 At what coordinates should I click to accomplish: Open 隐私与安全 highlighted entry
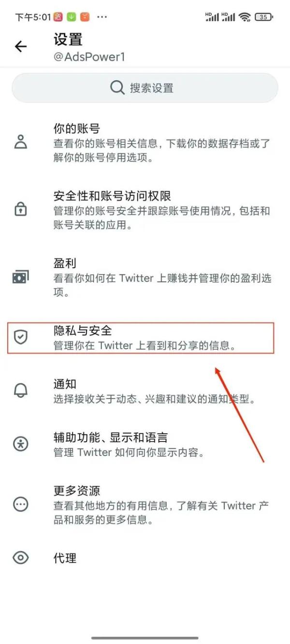(x=141, y=338)
